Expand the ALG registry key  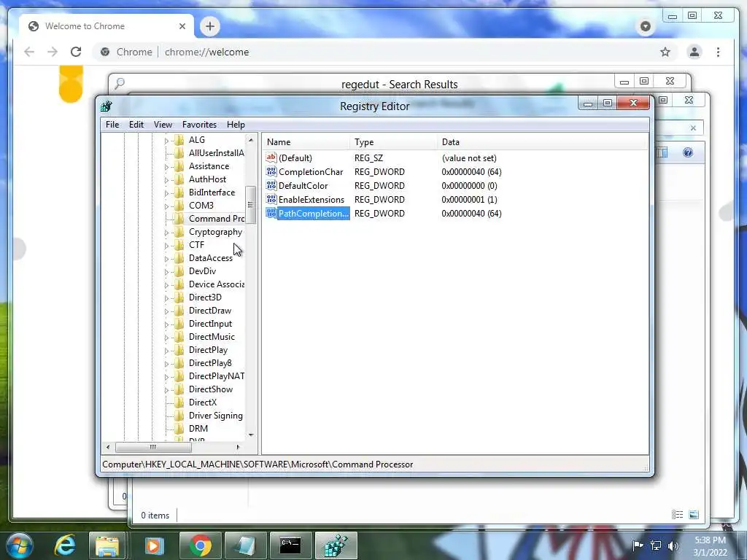click(166, 141)
